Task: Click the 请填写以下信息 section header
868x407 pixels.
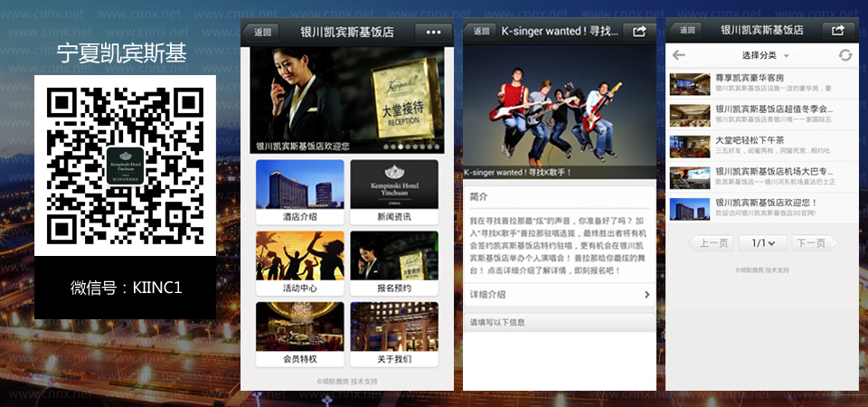Action: [x=559, y=322]
